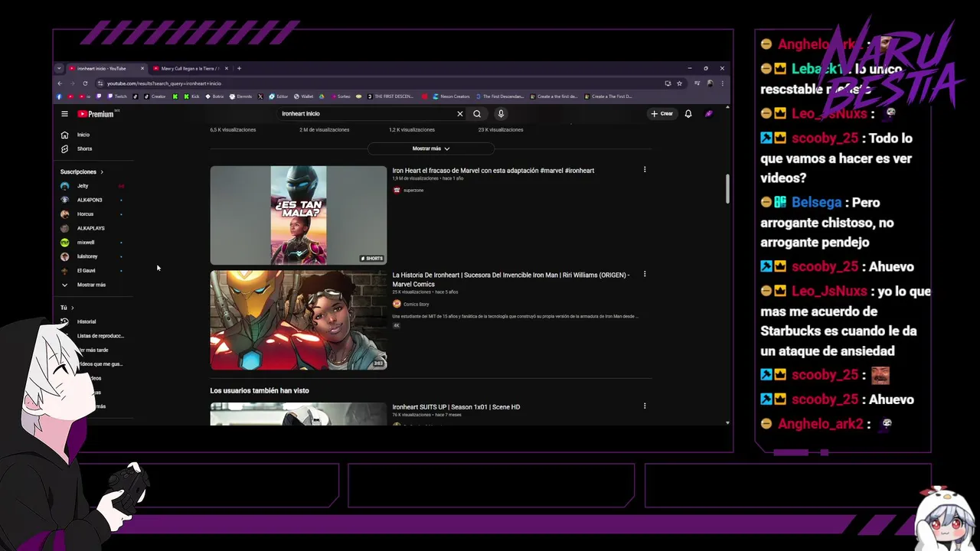Click the YouTube Premium logo
The height and width of the screenshot is (551, 980).
96,114
